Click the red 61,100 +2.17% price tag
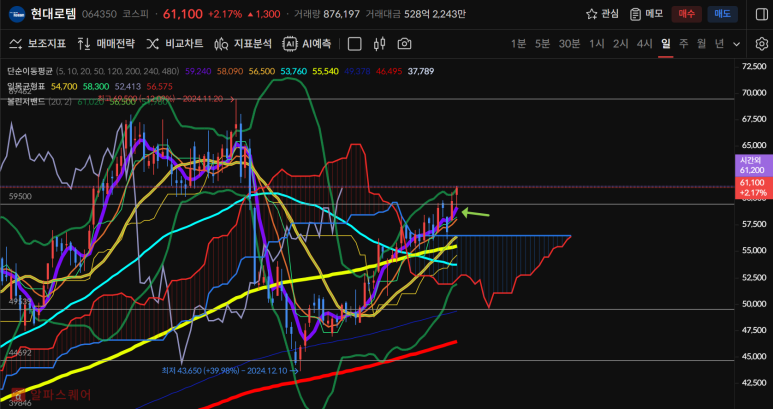This screenshot has width=773, height=409. pos(752,187)
